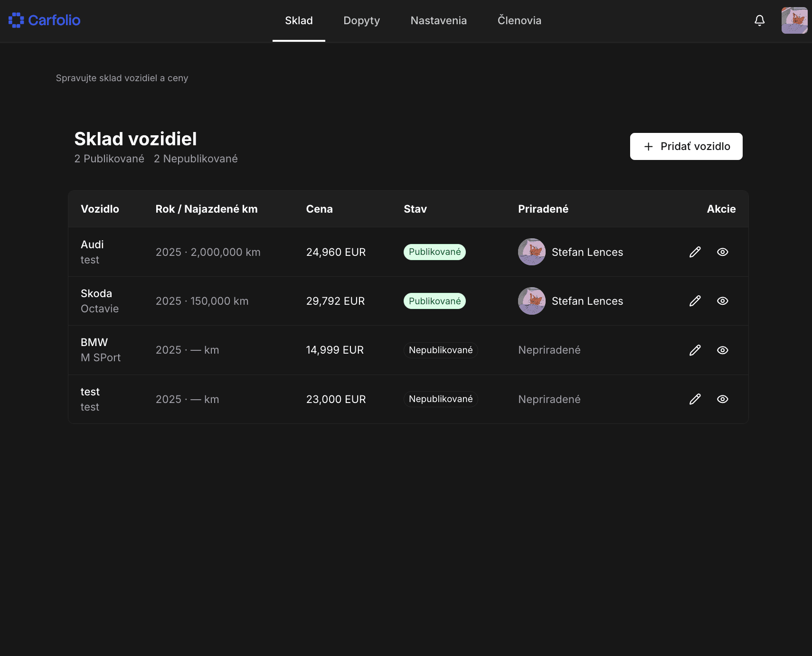Image resolution: width=812 pixels, height=656 pixels.
Task: Preview Skoda Octavie with eye icon
Action: (x=722, y=301)
